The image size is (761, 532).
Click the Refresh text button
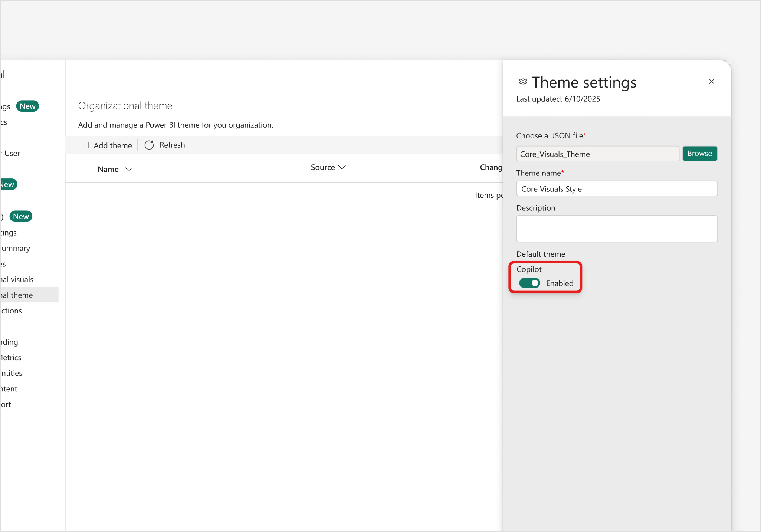click(x=172, y=145)
